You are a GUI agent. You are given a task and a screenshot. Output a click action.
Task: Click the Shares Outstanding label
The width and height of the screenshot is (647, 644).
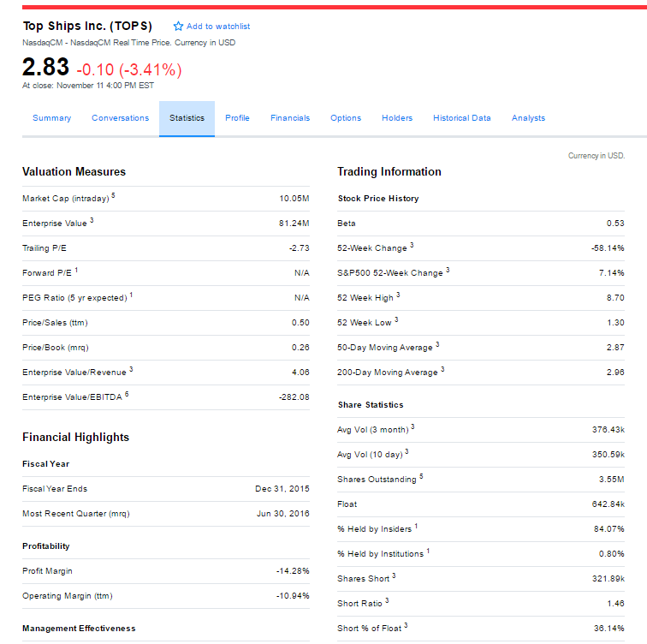click(377, 480)
